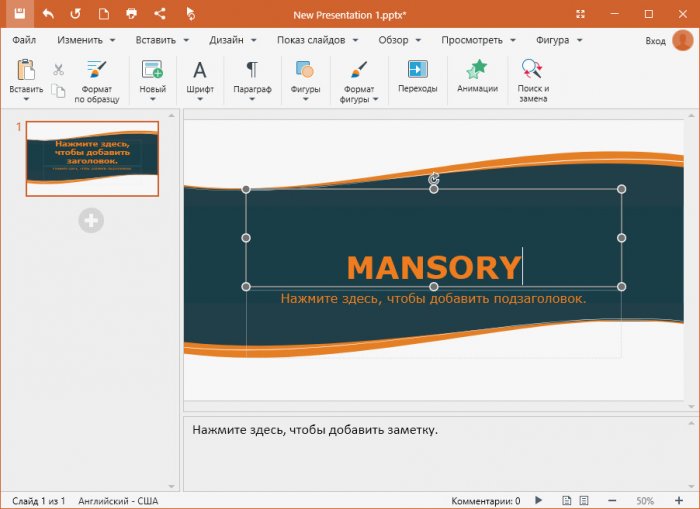Open the Изменить menu
Screen dimensions: 700x509
(x=86, y=40)
